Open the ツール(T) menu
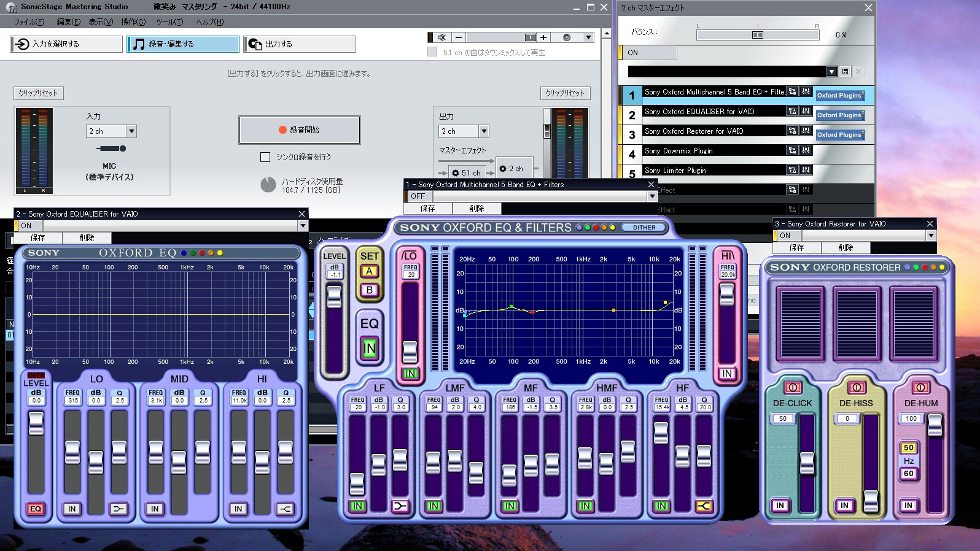 169,22
